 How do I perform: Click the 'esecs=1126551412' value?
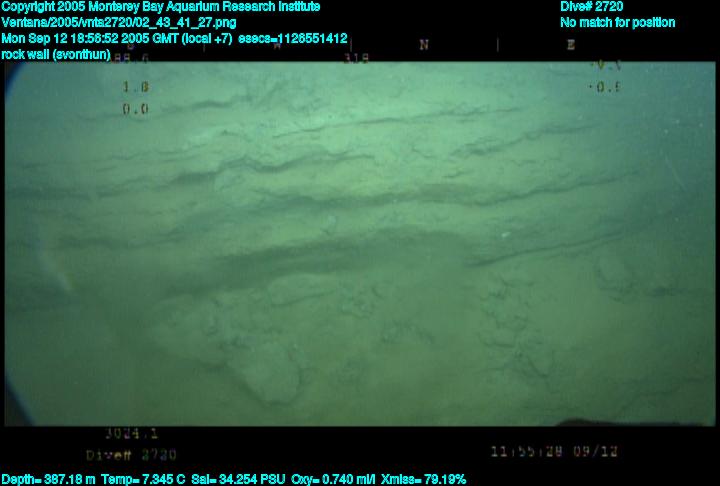pos(293,38)
